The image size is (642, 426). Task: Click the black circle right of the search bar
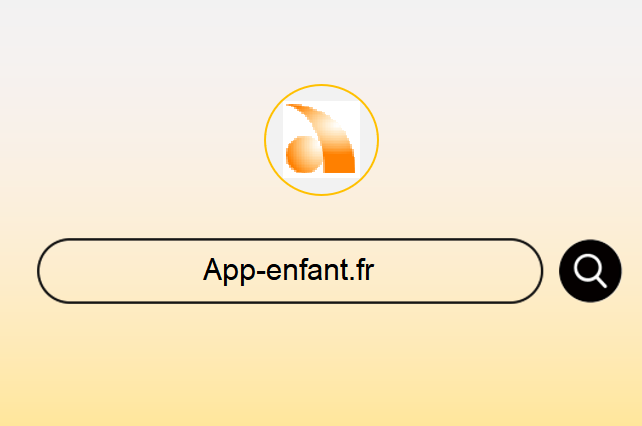pyautogui.click(x=590, y=271)
